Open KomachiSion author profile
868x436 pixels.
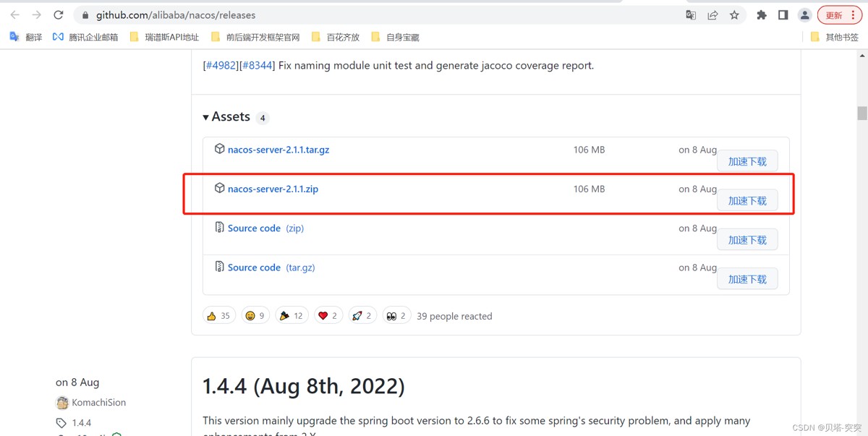[x=98, y=403]
